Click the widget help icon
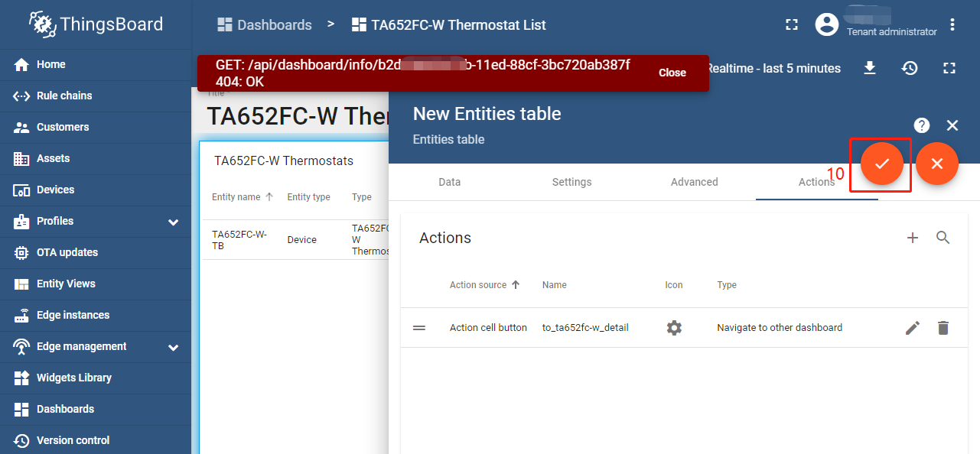Image resolution: width=980 pixels, height=454 pixels. (x=922, y=125)
